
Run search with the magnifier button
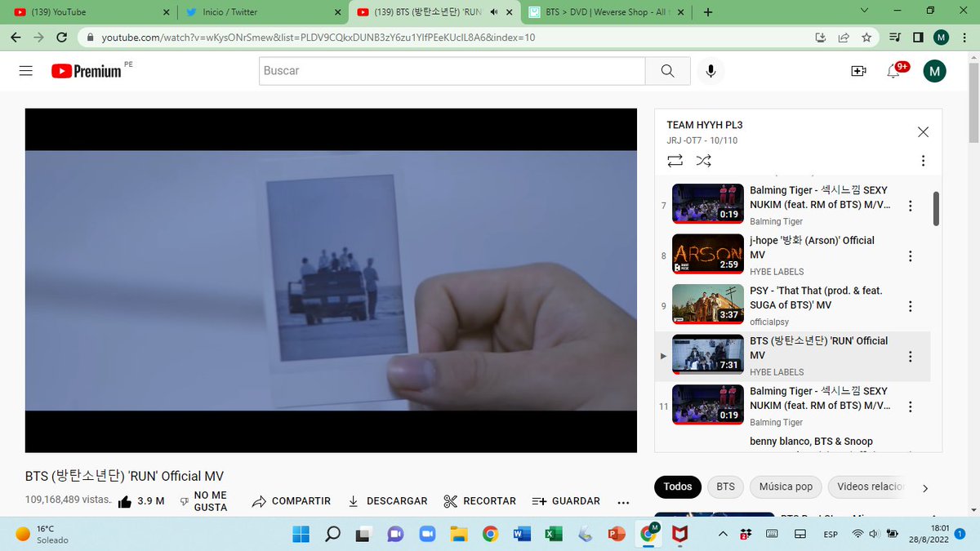tap(668, 71)
